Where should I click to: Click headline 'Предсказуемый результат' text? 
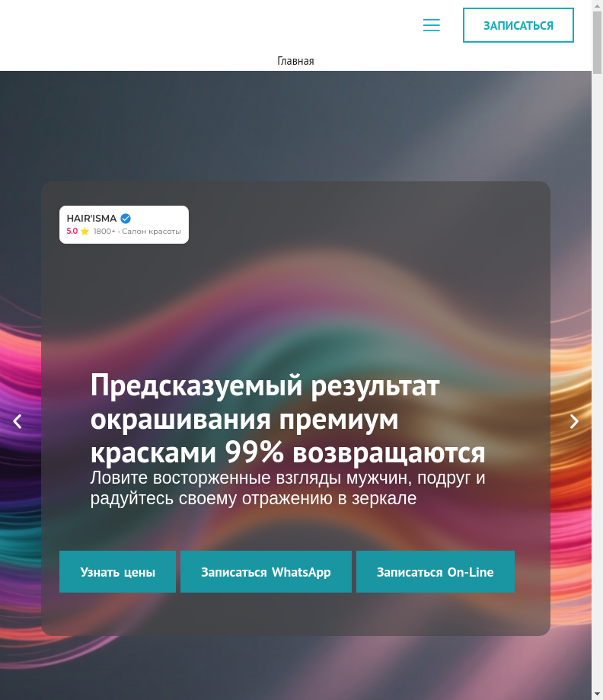tap(265, 385)
